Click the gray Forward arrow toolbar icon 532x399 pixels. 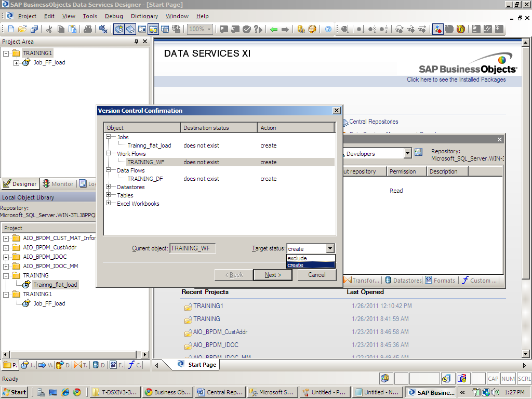[x=285, y=29]
